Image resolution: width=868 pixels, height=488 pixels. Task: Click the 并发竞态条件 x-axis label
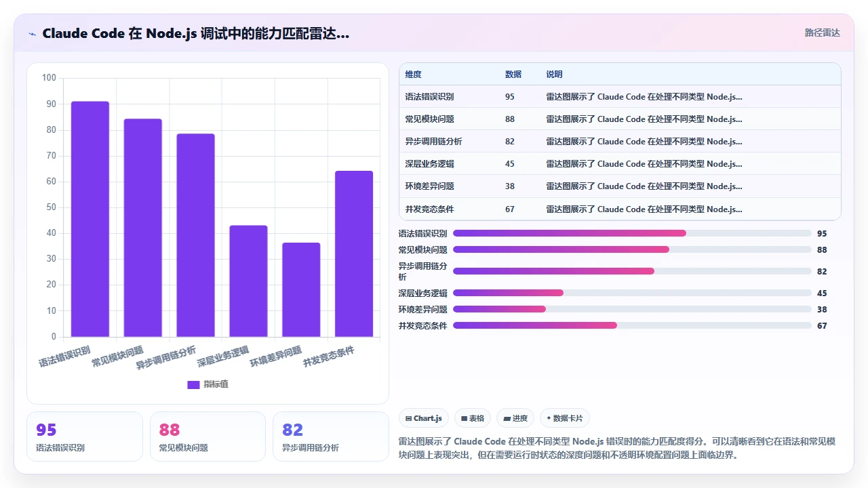point(330,357)
